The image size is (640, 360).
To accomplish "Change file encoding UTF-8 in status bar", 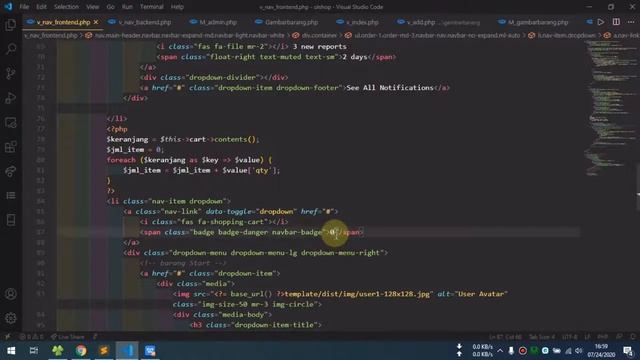I will coord(569,337).
